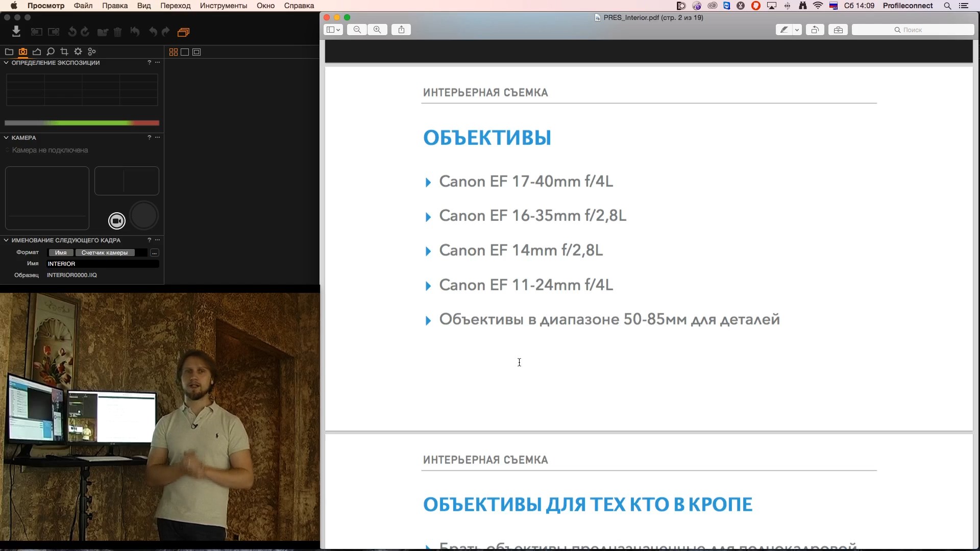Open Spotlight search in menu bar

pyautogui.click(x=947, y=6)
